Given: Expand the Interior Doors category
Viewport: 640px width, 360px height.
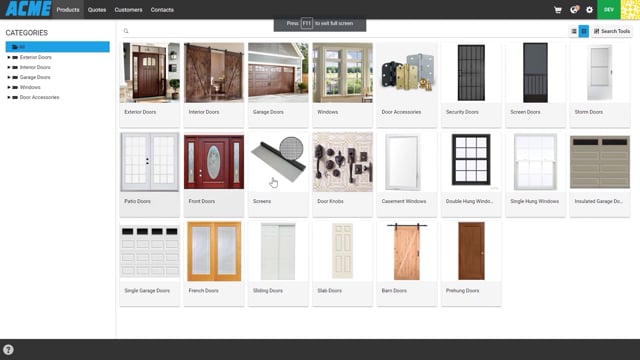Looking at the screenshot, I should click(9, 67).
